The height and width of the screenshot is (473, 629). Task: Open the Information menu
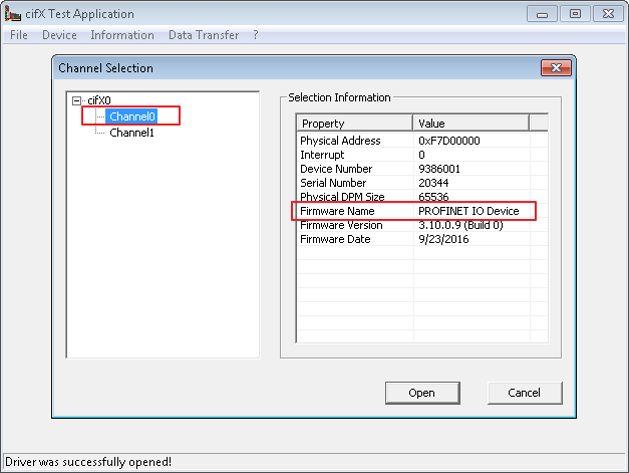[122, 35]
